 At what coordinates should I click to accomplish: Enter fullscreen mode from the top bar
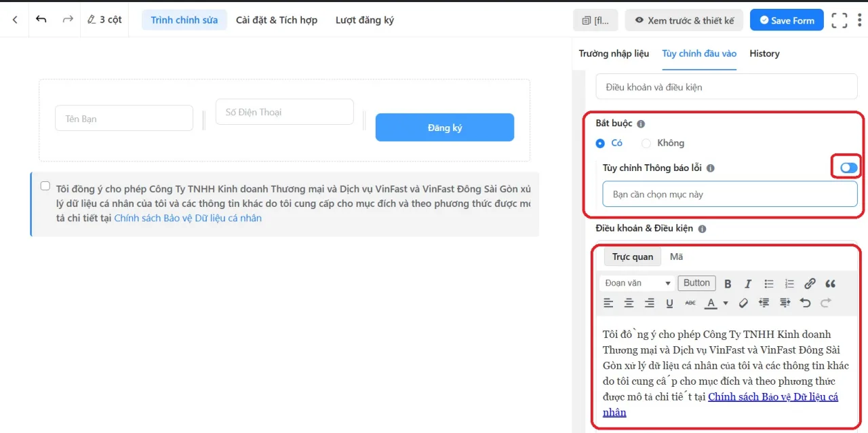[x=840, y=20]
